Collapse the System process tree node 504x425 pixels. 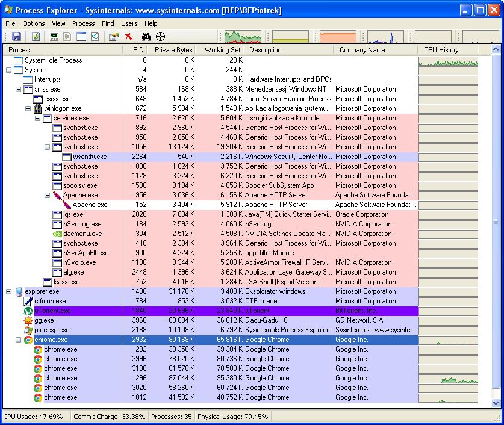click(8, 70)
